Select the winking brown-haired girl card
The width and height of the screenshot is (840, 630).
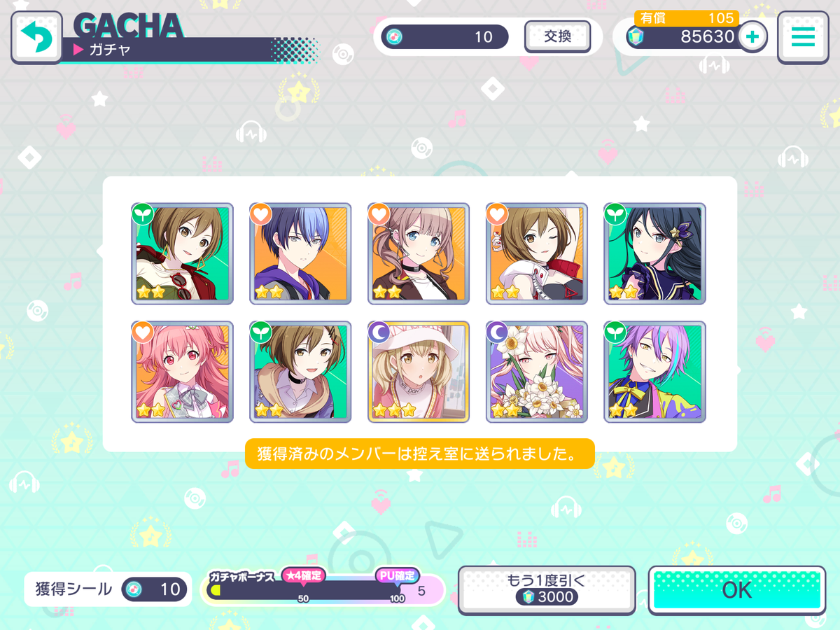point(537,253)
